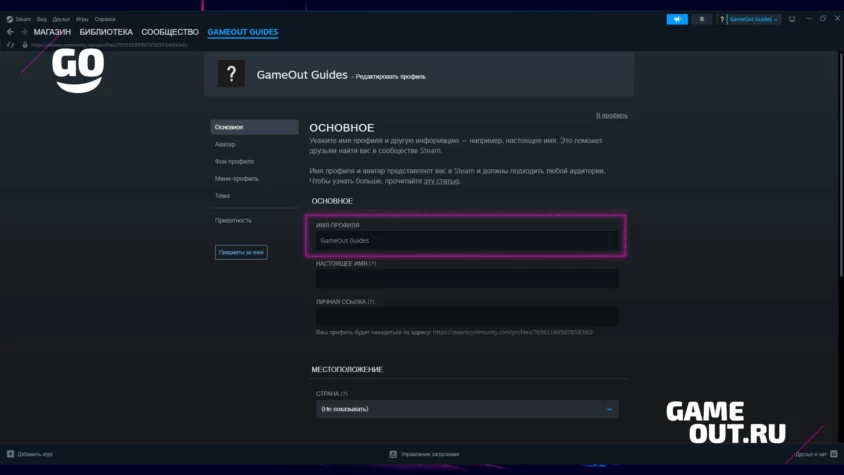Reload the page with refresh icon
Screen dimensions: 844x475
pos(10,45)
